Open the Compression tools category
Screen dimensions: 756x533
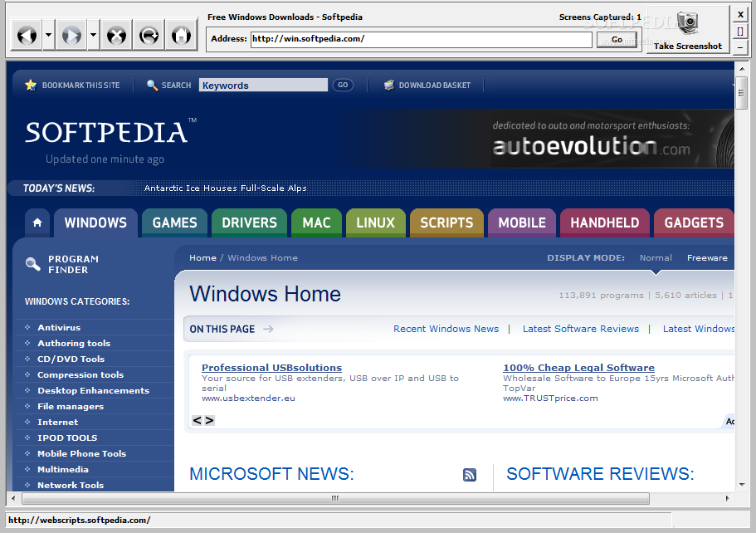[80, 374]
